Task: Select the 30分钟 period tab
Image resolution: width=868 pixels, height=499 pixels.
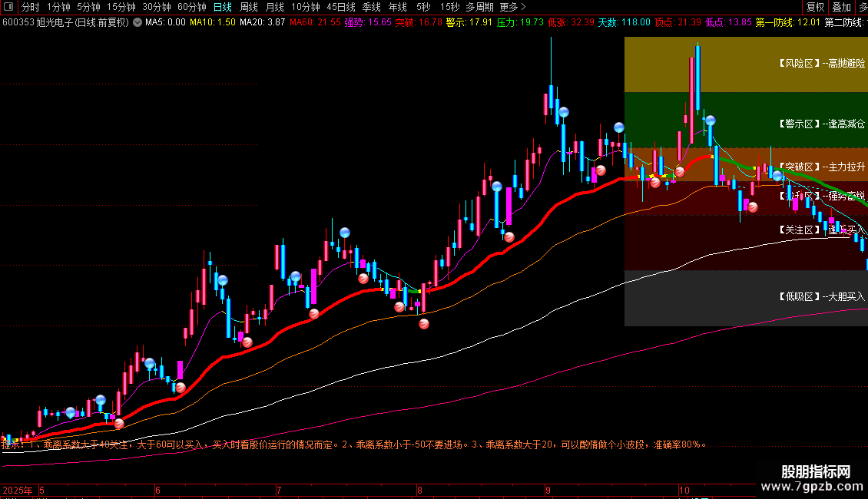Action: 157,7
